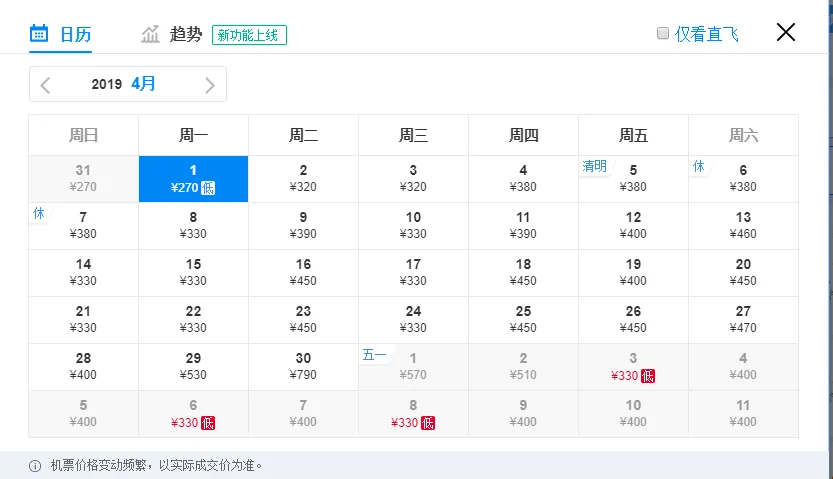The image size is (833, 479).
Task: Click the 休 tag on April 6
Action: [x=699, y=166]
